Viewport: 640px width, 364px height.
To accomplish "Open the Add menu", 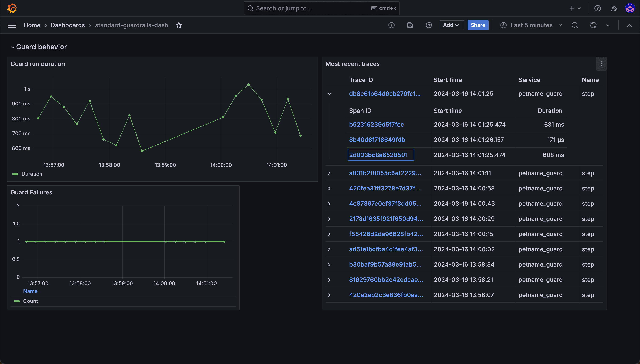I will click(451, 25).
